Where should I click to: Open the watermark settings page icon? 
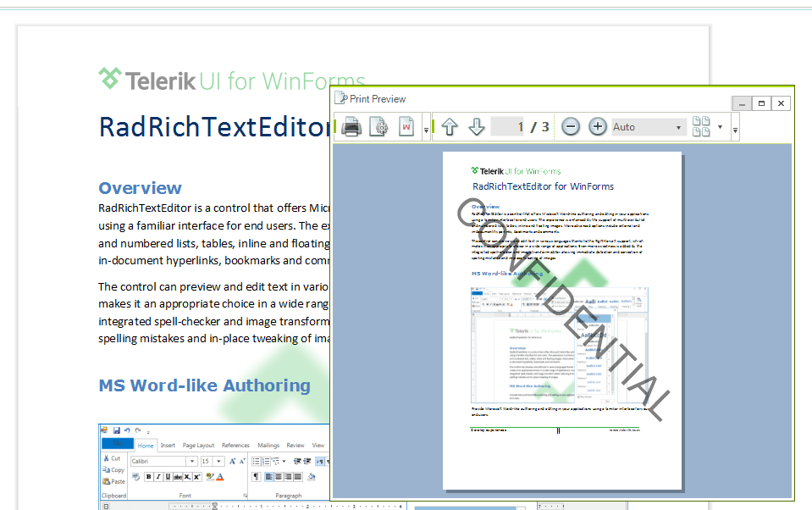(x=406, y=126)
